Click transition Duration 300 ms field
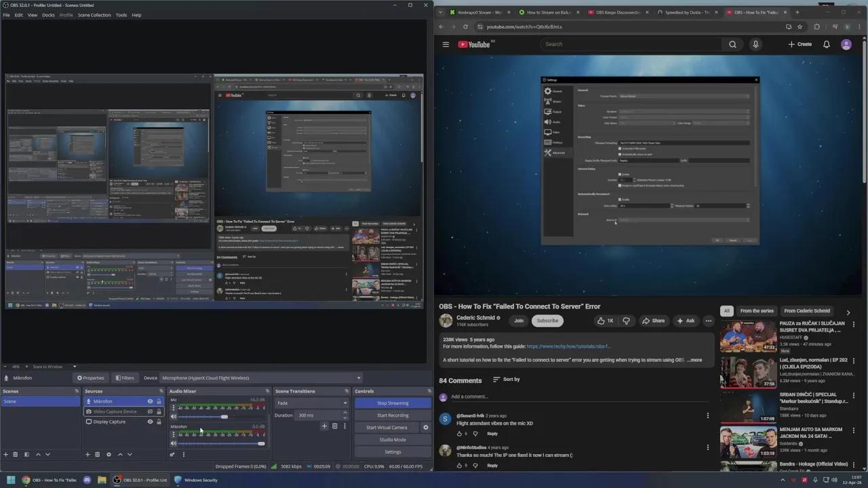This screenshot has height=488, width=868. (x=320, y=415)
